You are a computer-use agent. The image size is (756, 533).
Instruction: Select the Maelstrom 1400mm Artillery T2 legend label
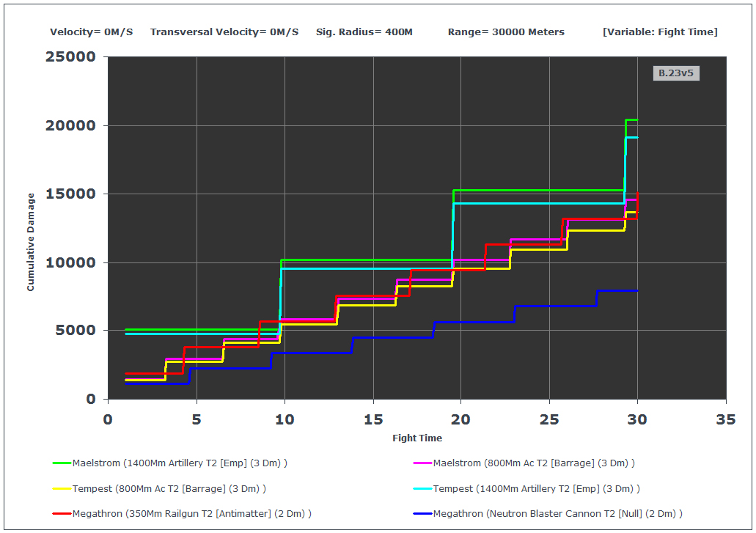[x=180, y=463]
